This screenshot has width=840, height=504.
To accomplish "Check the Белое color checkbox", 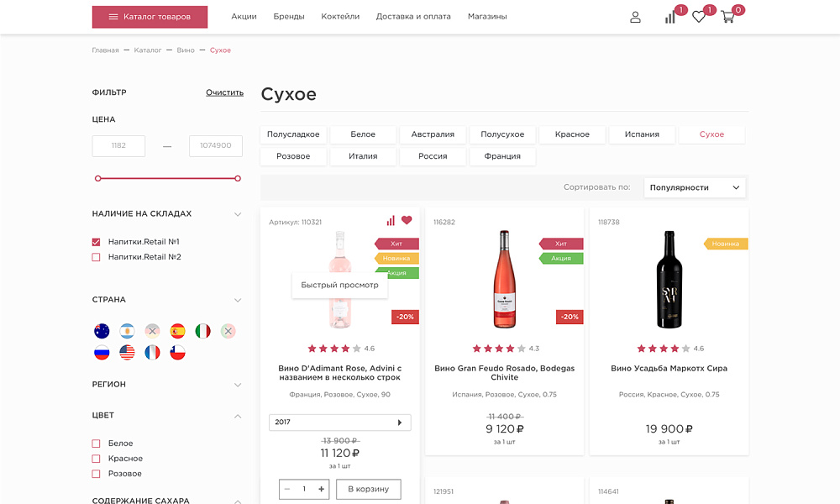I will [x=96, y=444].
